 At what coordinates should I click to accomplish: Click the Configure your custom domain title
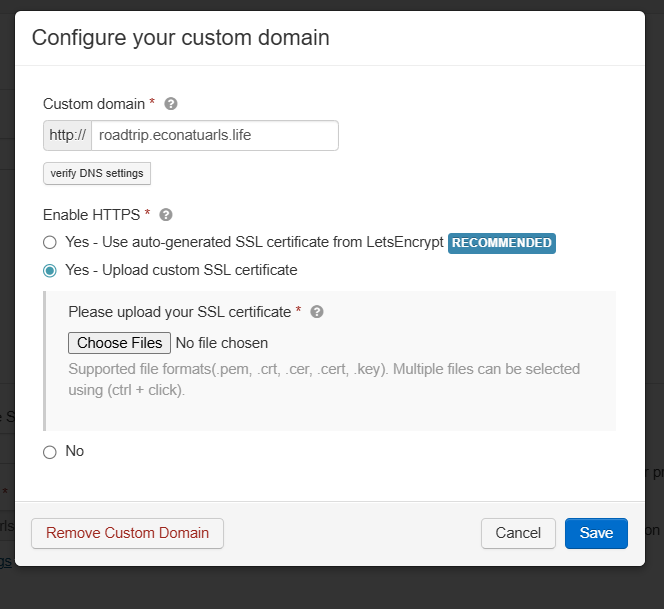(x=181, y=38)
